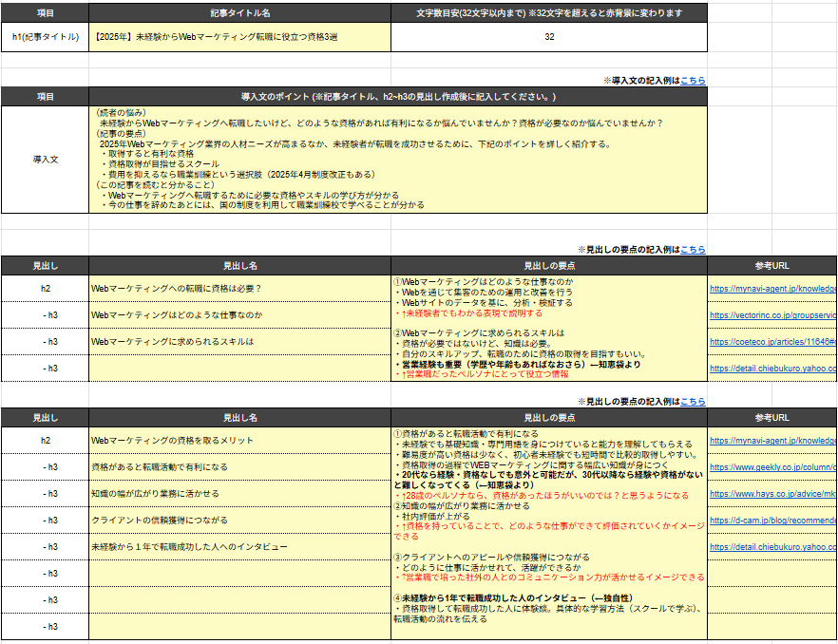The width and height of the screenshot is (838, 644).
Task: Open the hays.co.jp advice reference link
Action: 771,494
